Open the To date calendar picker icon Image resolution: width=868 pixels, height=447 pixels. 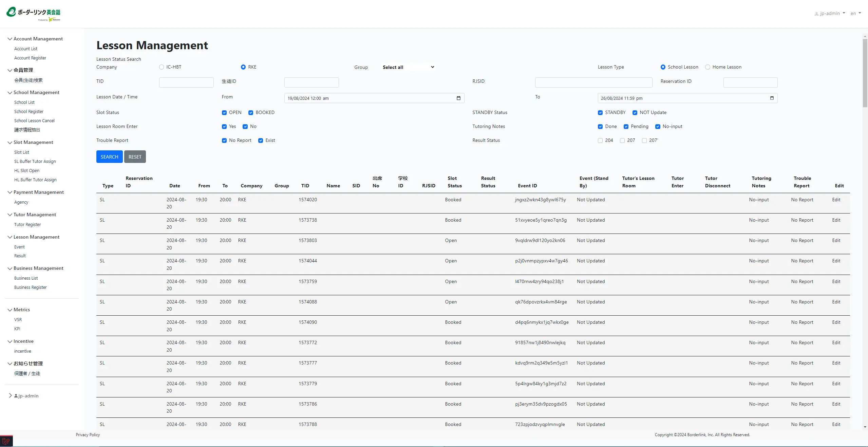[x=772, y=98]
